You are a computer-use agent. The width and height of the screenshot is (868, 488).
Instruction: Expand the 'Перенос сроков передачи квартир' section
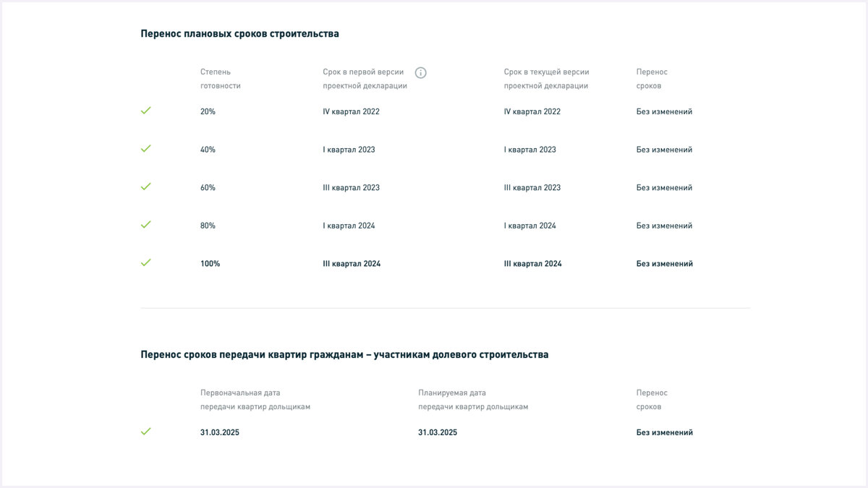344,354
